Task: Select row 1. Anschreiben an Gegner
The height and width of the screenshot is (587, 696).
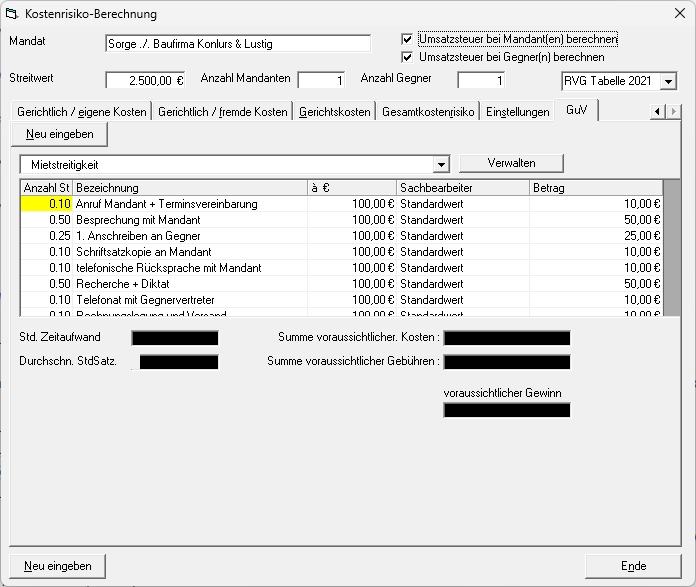Action: (342, 236)
